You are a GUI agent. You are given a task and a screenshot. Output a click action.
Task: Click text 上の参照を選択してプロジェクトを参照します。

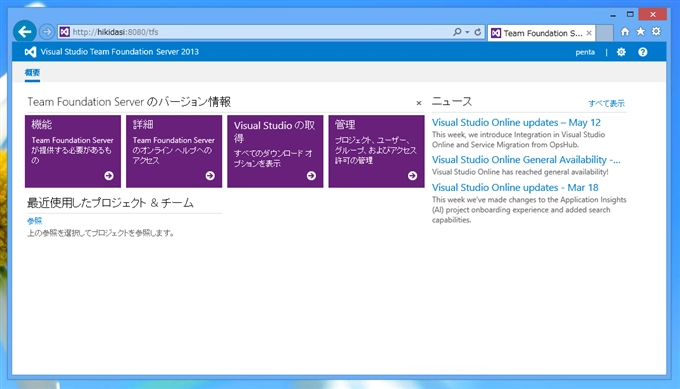(x=101, y=233)
